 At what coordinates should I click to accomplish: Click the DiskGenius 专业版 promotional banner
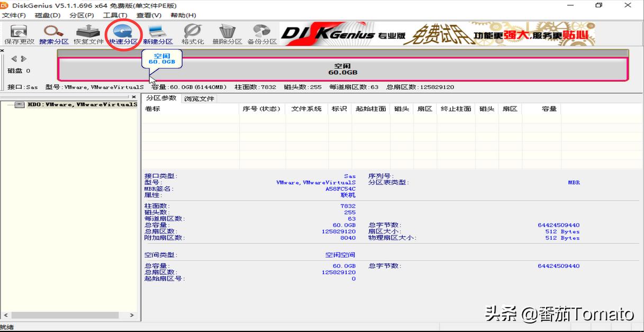pos(437,34)
